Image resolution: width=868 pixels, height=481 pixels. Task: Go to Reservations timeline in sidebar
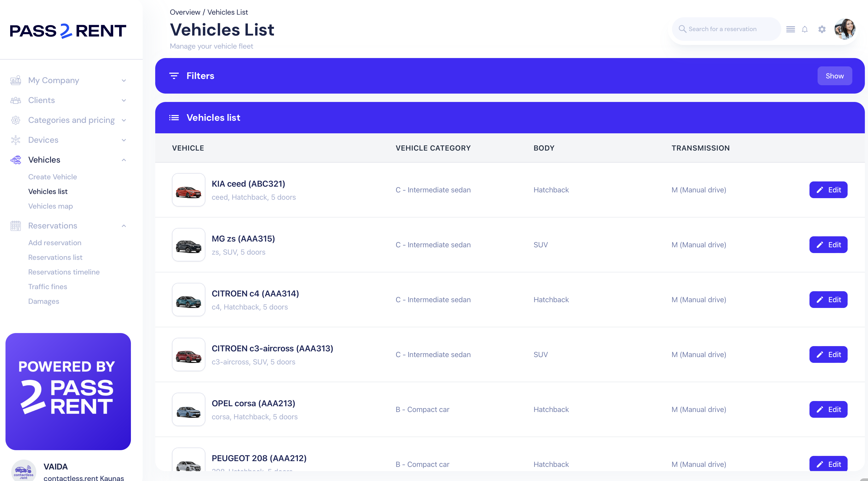click(x=64, y=272)
